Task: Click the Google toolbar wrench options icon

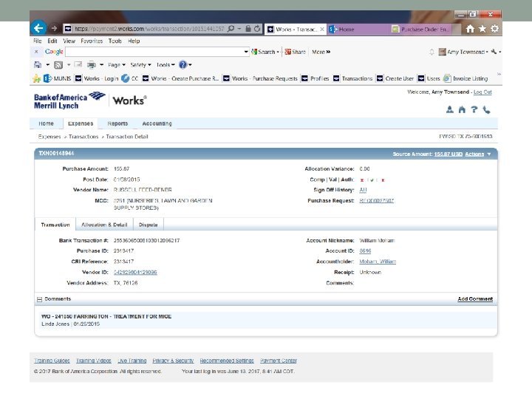Action: [494, 52]
